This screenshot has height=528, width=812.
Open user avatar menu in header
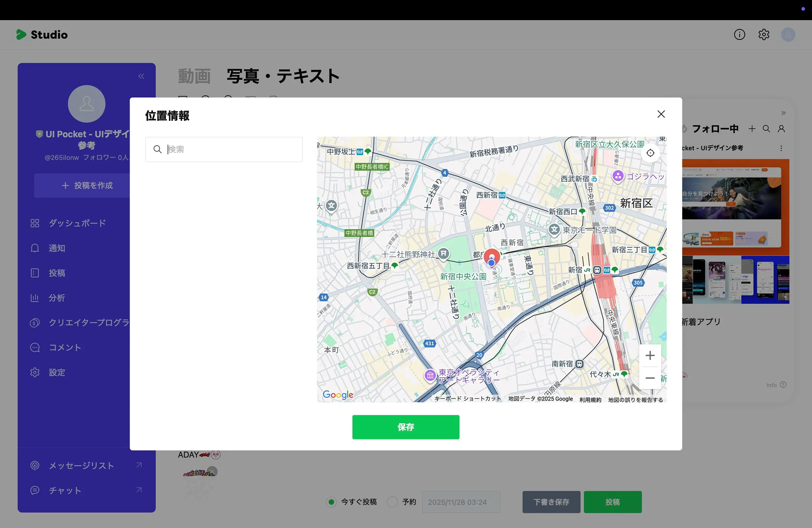[788, 34]
